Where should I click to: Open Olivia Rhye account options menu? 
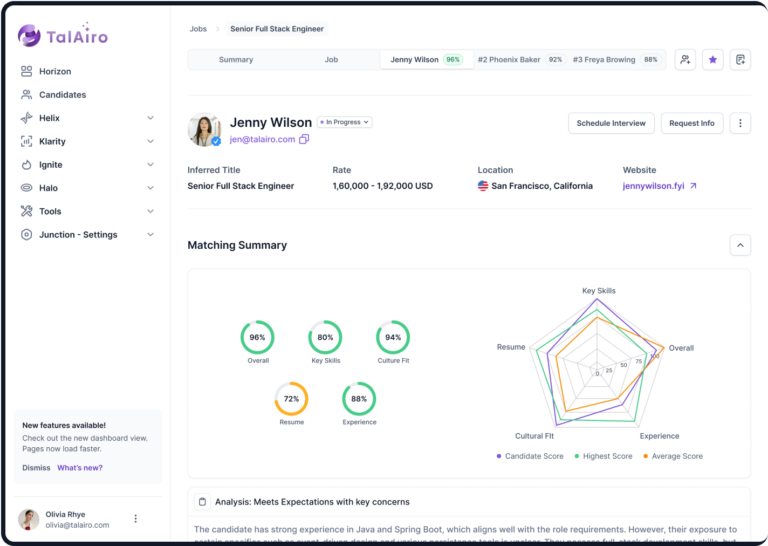[136, 519]
